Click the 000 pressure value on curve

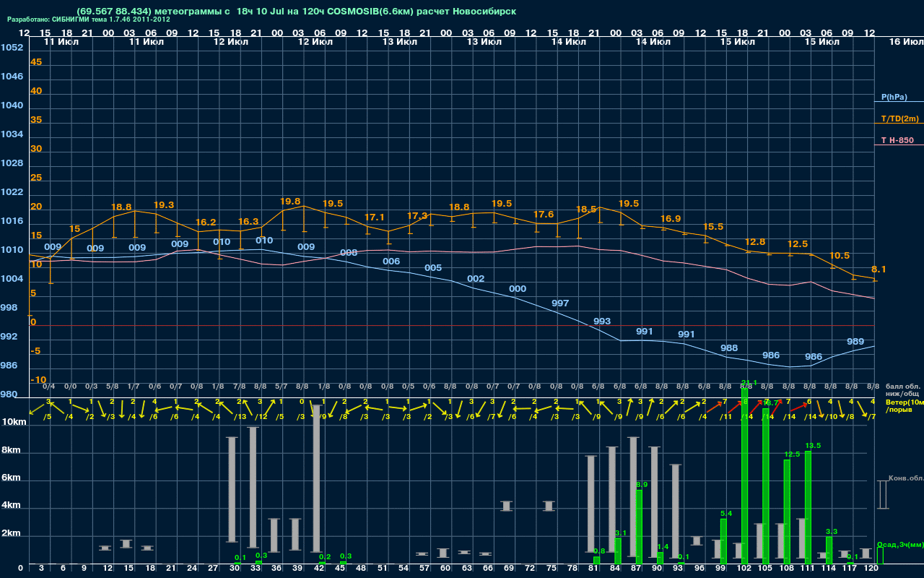pos(518,289)
